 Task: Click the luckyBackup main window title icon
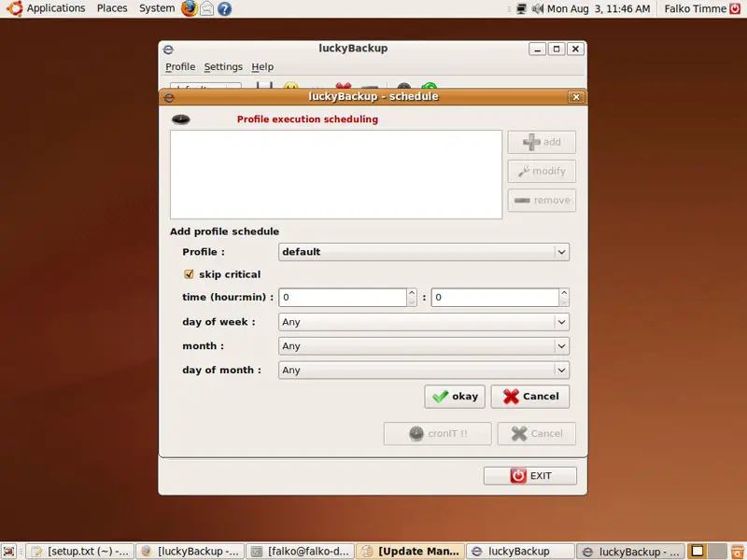[x=168, y=49]
